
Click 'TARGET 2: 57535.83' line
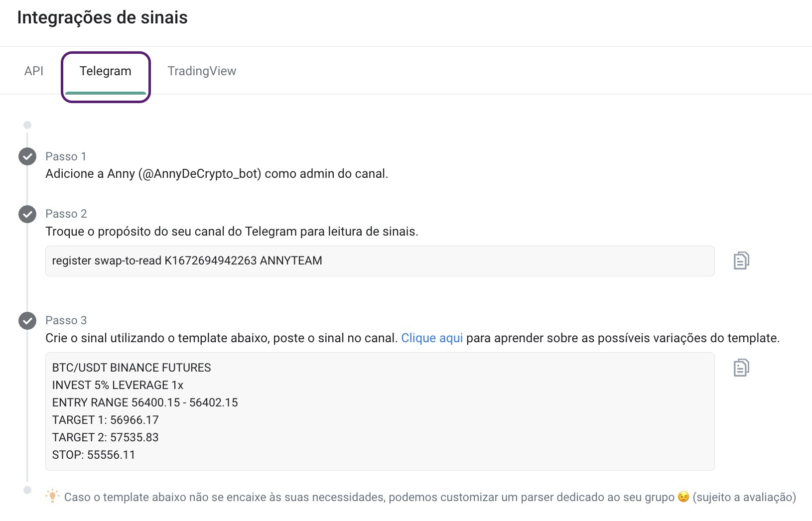click(x=105, y=437)
